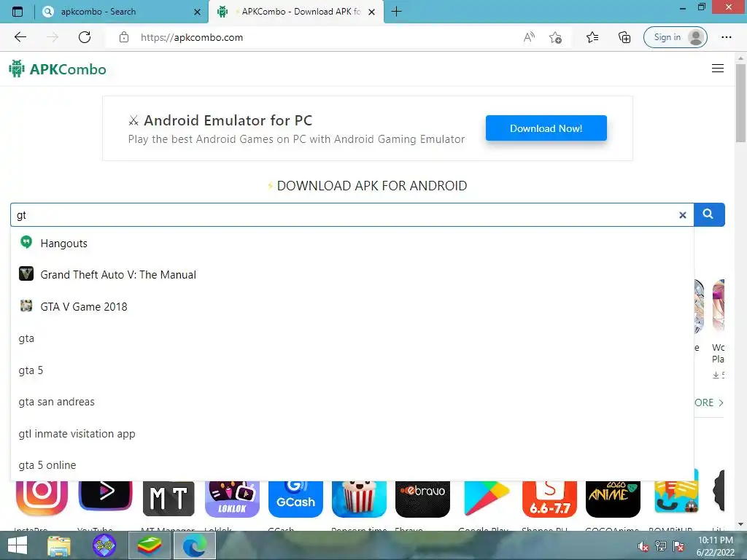The image size is (747, 560).
Task: Open the Popcorn Time app icon
Action: pos(359,499)
